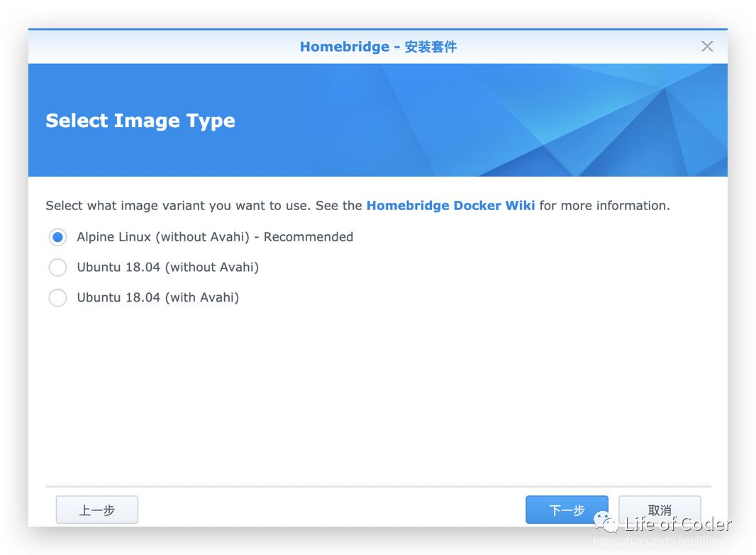Close the Homebridge install dialog
Image resolution: width=756 pixels, height=555 pixels.
pos(707,46)
